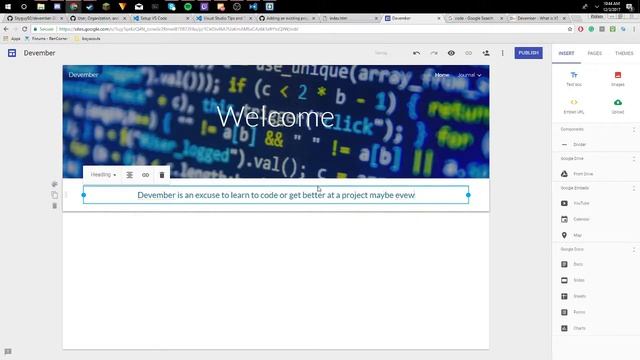The image size is (640, 360).
Task: Collapse the Google Embeds section
Action: point(633,188)
